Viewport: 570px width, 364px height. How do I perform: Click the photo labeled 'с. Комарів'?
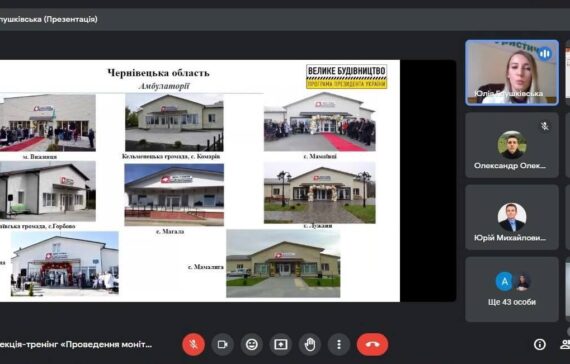(174, 123)
